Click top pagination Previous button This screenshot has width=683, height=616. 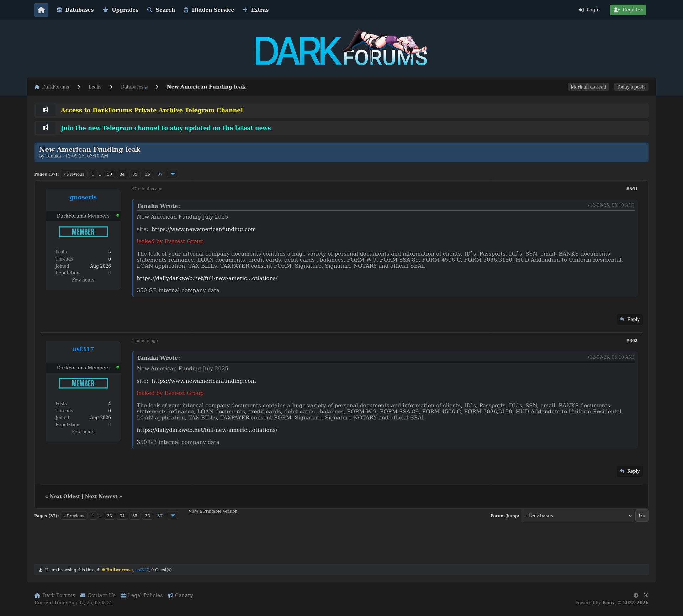(x=74, y=174)
